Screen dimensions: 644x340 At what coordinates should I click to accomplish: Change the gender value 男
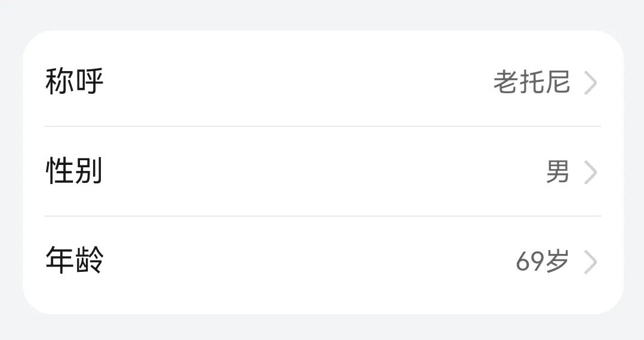click(557, 173)
